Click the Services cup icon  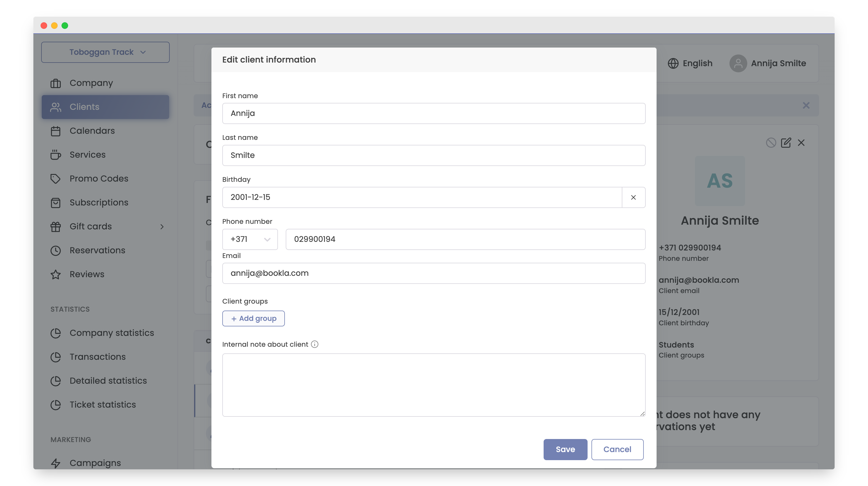pos(56,155)
